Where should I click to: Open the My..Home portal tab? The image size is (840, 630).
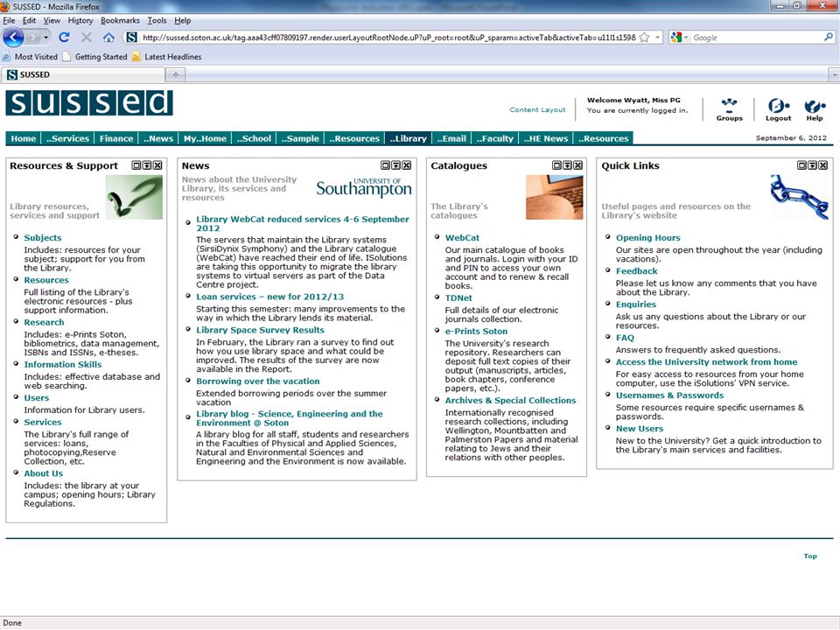[x=205, y=138]
